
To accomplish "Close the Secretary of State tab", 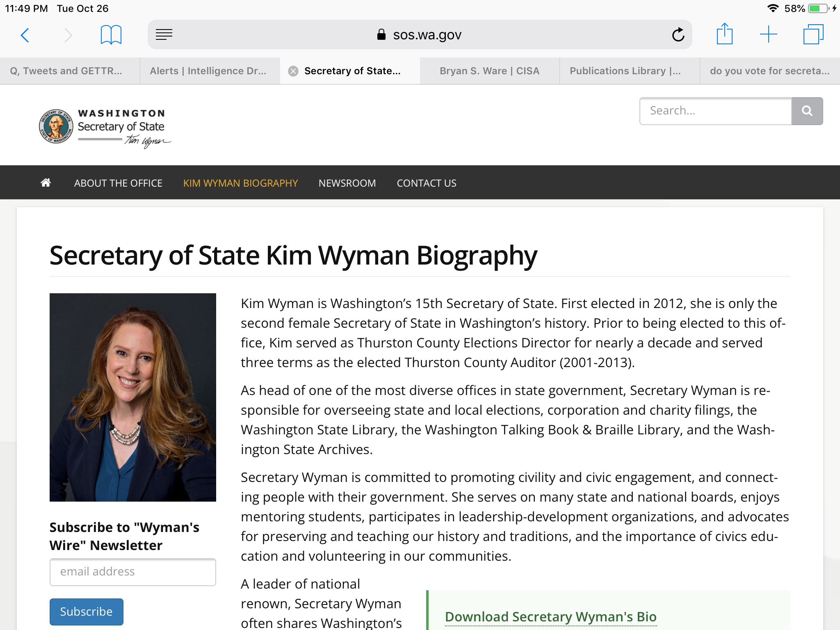I will click(293, 71).
